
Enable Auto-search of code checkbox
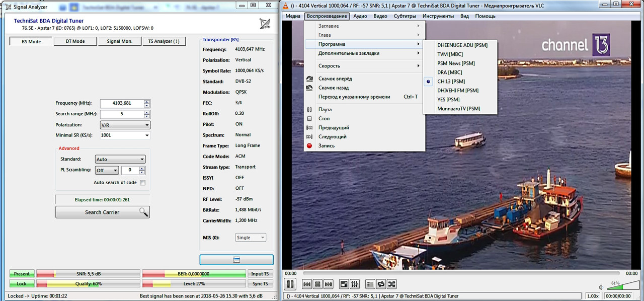pyautogui.click(x=142, y=183)
